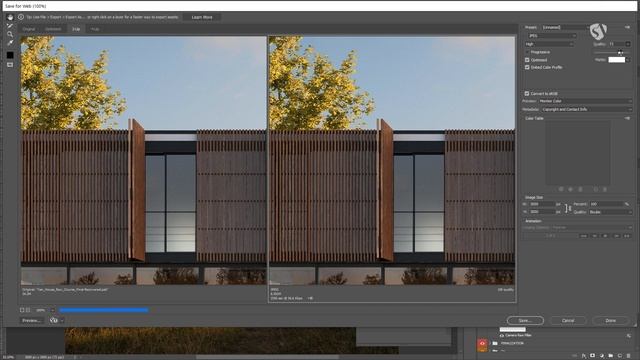Click the create new layer icon
Viewport: 640px width, 360px height.
(620, 356)
